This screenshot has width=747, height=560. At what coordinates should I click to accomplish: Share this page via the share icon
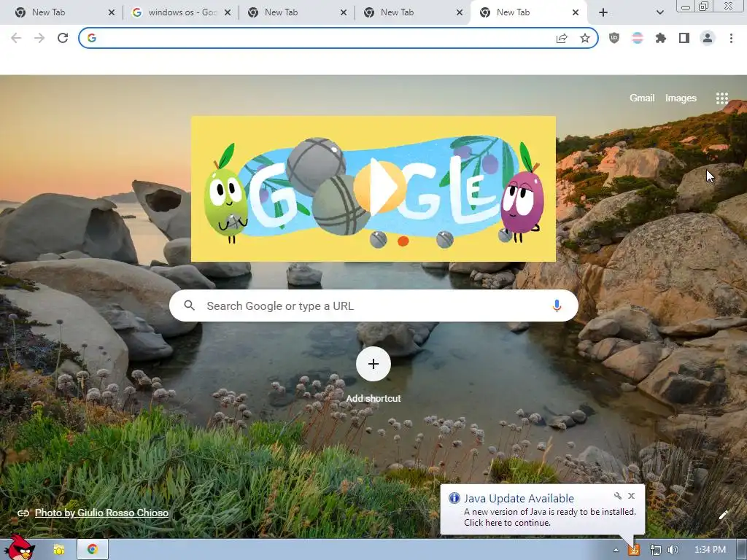[x=562, y=38]
